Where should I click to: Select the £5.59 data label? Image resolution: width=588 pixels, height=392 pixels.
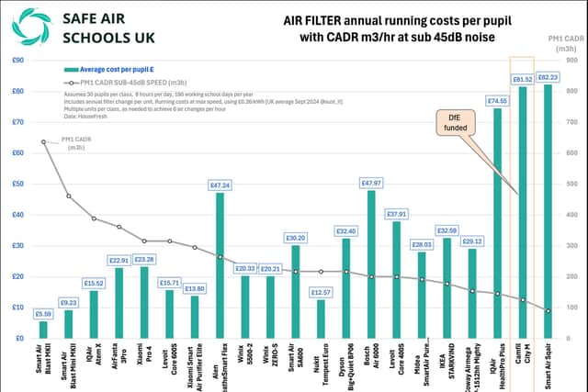pos(43,314)
